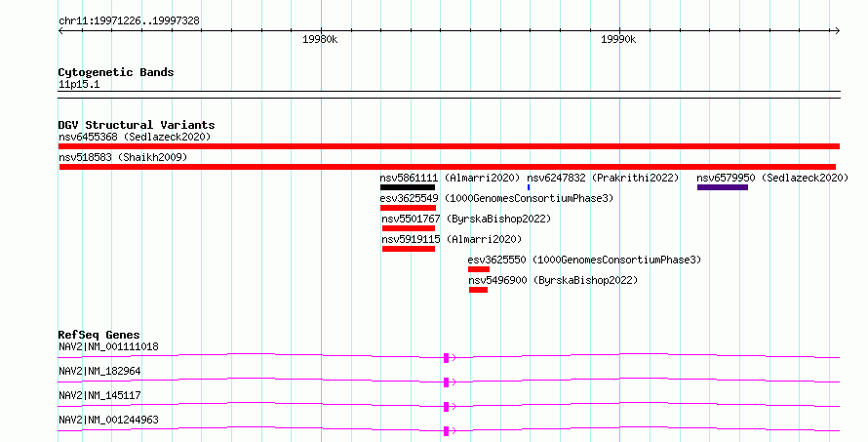Click the black bar for nsv5861111
Viewport: 868px width, 442px height.
pos(408,187)
